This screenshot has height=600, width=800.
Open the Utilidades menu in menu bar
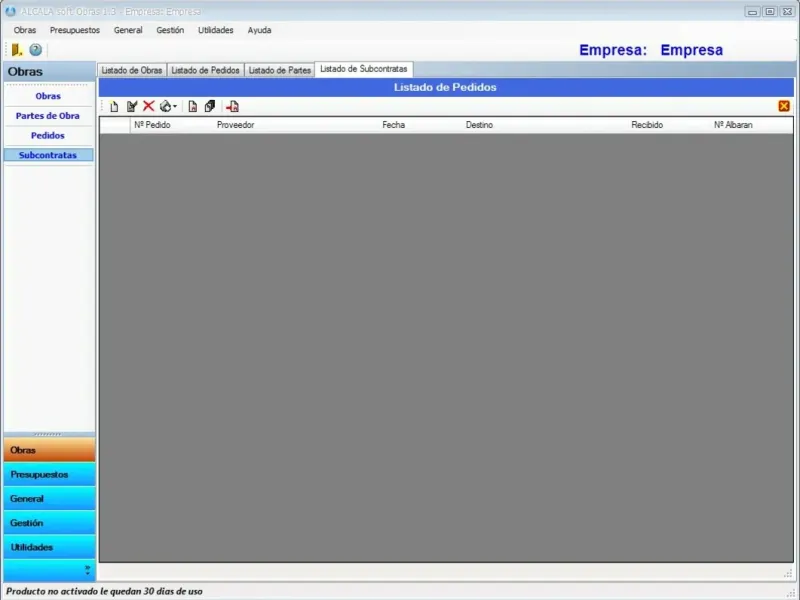[x=216, y=30]
